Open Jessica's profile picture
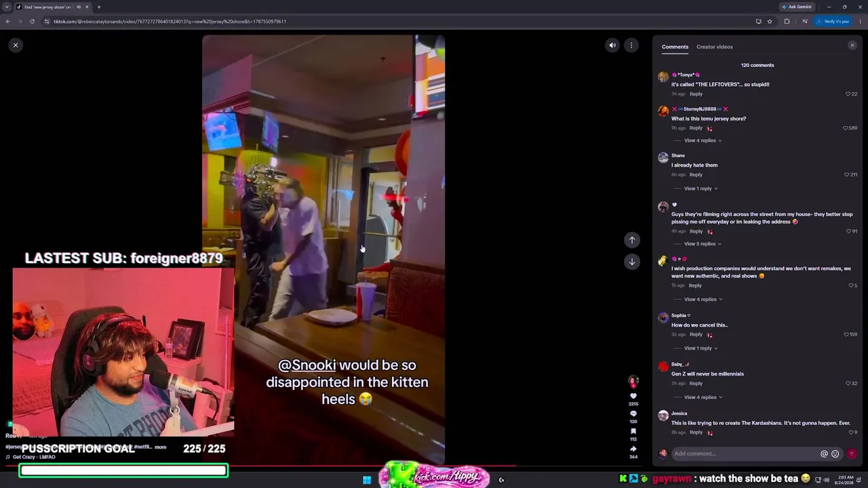 (x=663, y=415)
